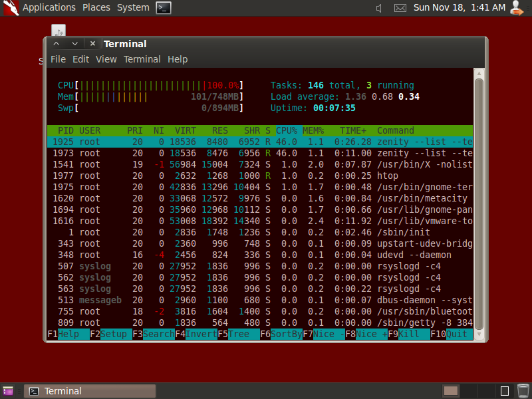Select the gnome-terminal process row 1975
This screenshot has width=532, height=399.
(260, 187)
